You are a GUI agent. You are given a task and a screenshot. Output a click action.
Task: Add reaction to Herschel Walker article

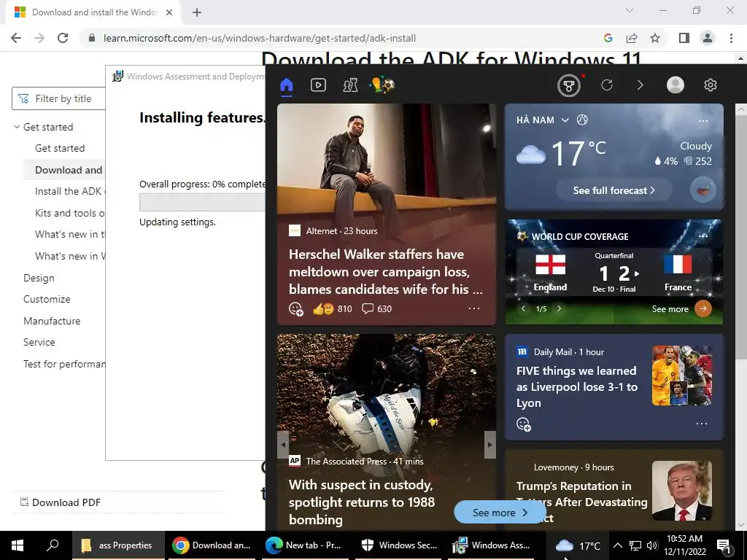coord(296,309)
